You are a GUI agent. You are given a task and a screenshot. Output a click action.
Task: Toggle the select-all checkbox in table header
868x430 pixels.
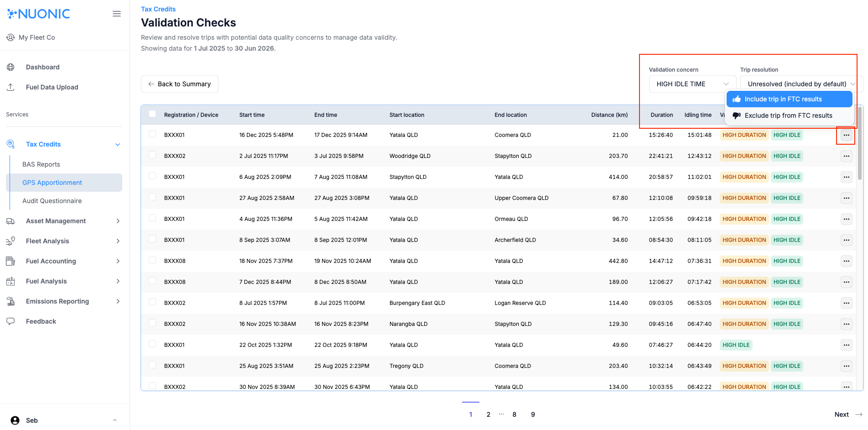(x=152, y=114)
